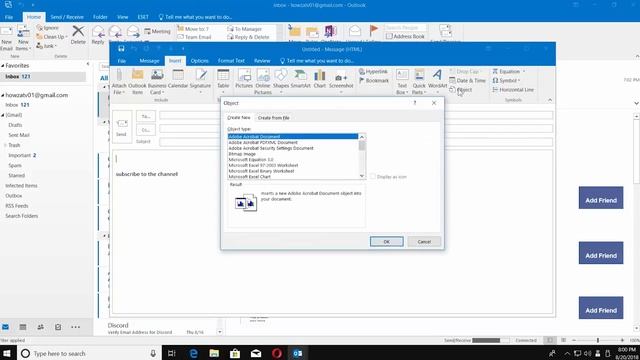Screen dimensions: 640x360
Task: Insert a Text Box
Action: pos(402,82)
